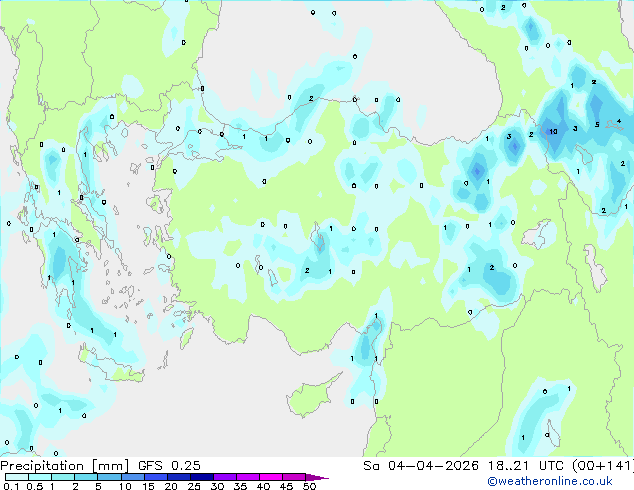Select the 25–30 mm navy legend swatch

coord(201,477)
